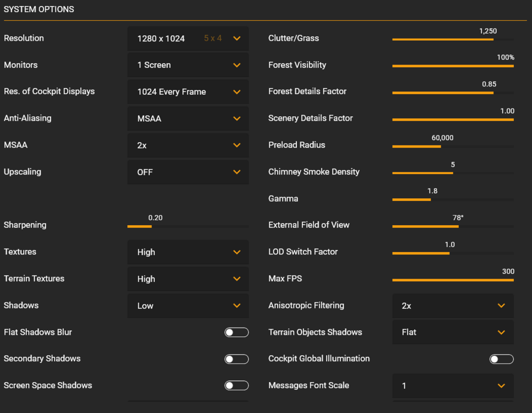Turn on Secondary Shadows switch

click(x=236, y=359)
